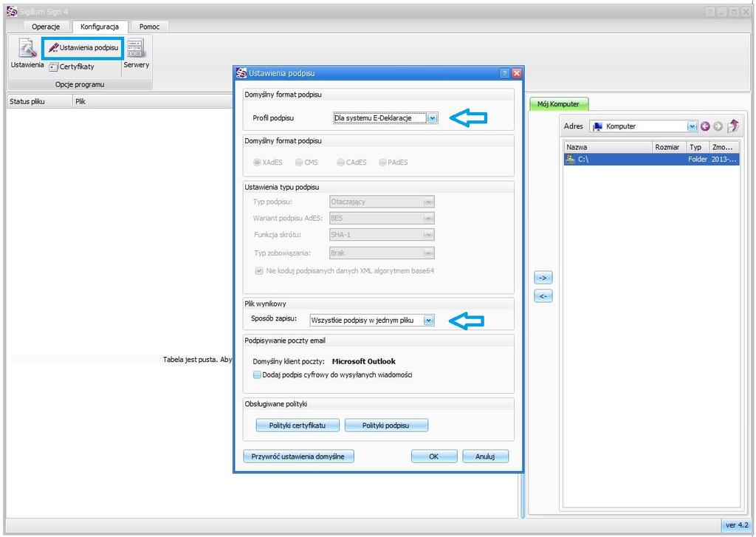The height and width of the screenshot is (537, 756).
Task: Open the Serwery icon
Action: click(136, 53)
